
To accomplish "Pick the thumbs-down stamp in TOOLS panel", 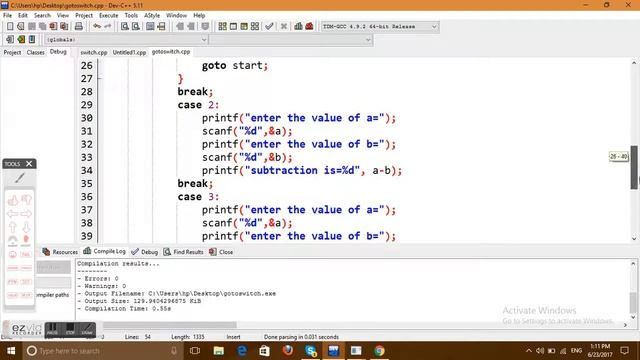I will 27,200.
